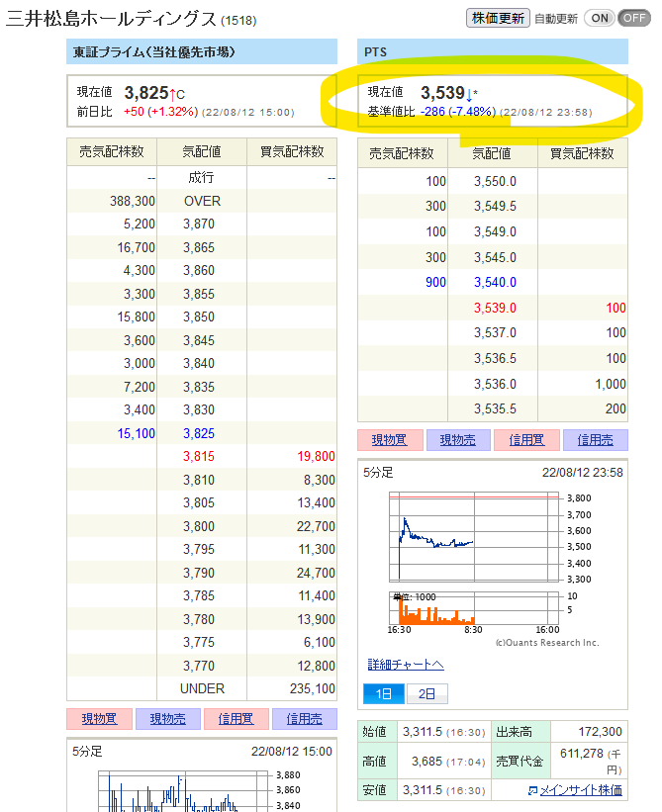Screen dimensions: 662x812
Task: Click 信用買 under the 東証プライム order book
Action: point(236,719)
